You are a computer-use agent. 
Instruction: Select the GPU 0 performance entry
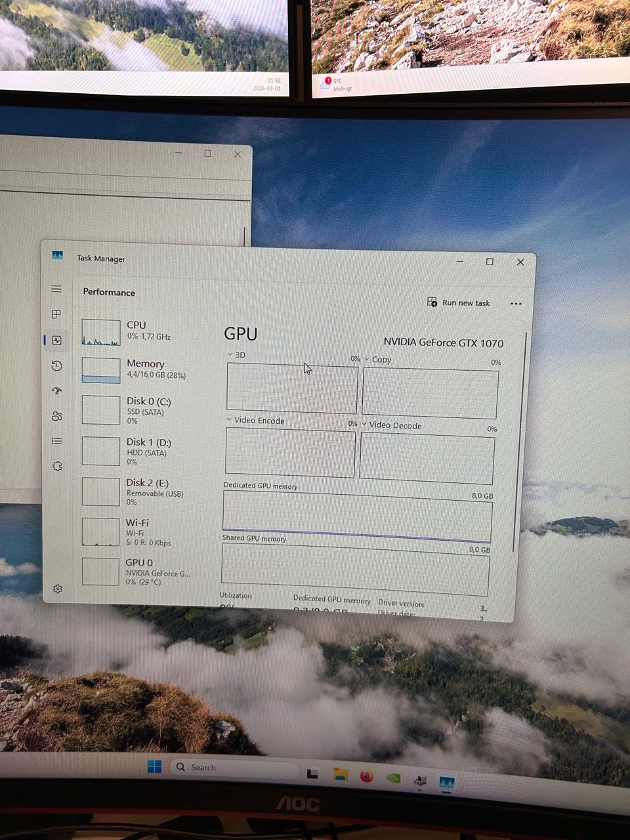[138, 571]
